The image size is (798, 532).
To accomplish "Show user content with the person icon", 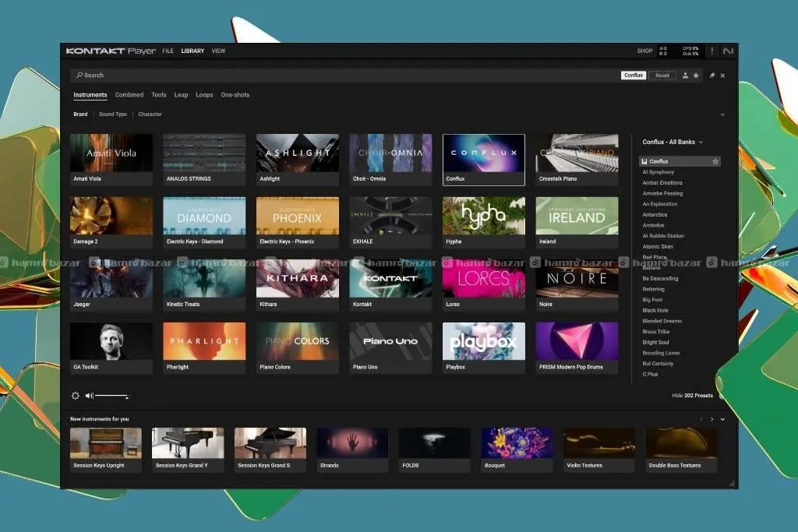I will (x=685, y=76).
